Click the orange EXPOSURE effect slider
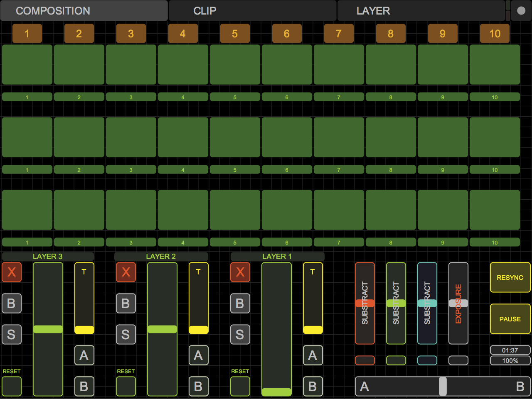The image size is (532, 399). coord(458,304)
